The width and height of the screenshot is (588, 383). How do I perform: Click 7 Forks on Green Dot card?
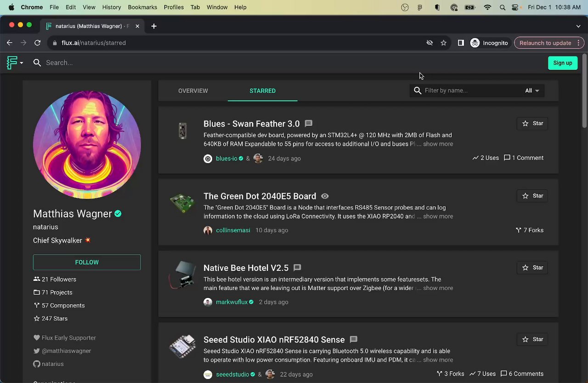click(530, 230)
